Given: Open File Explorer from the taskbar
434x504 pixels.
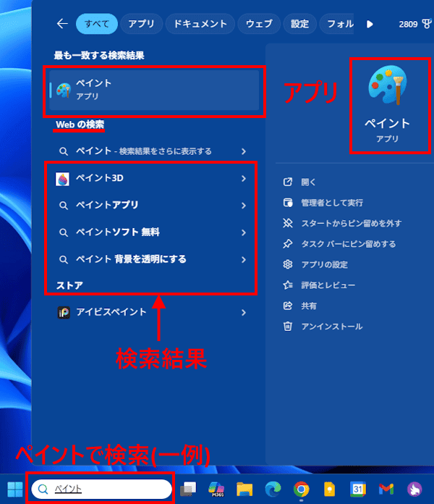Looking at the screenshot, I should (244, 489).
